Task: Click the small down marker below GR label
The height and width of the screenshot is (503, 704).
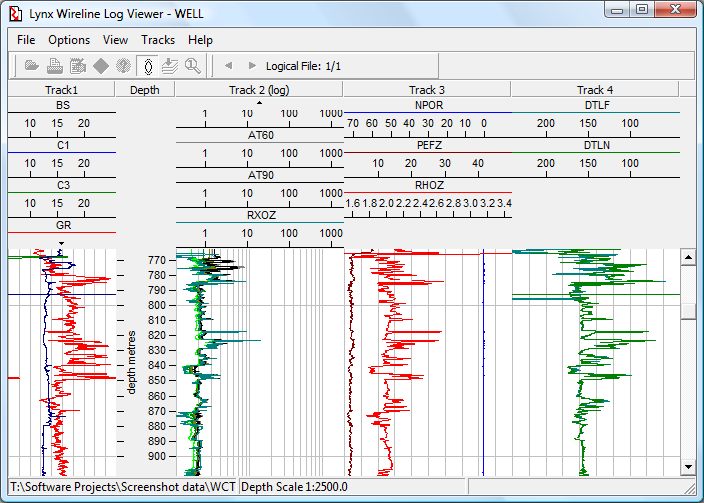Action: (x=62, y=243)
